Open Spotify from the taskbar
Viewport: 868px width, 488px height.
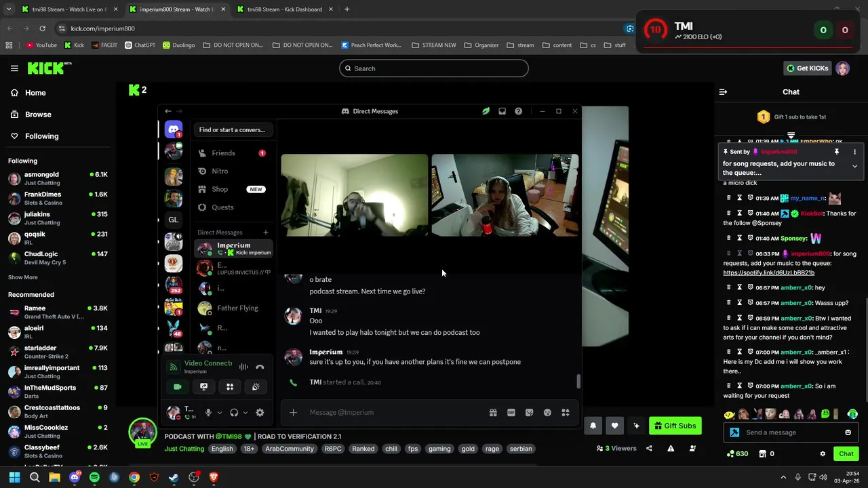coord(94,477)
